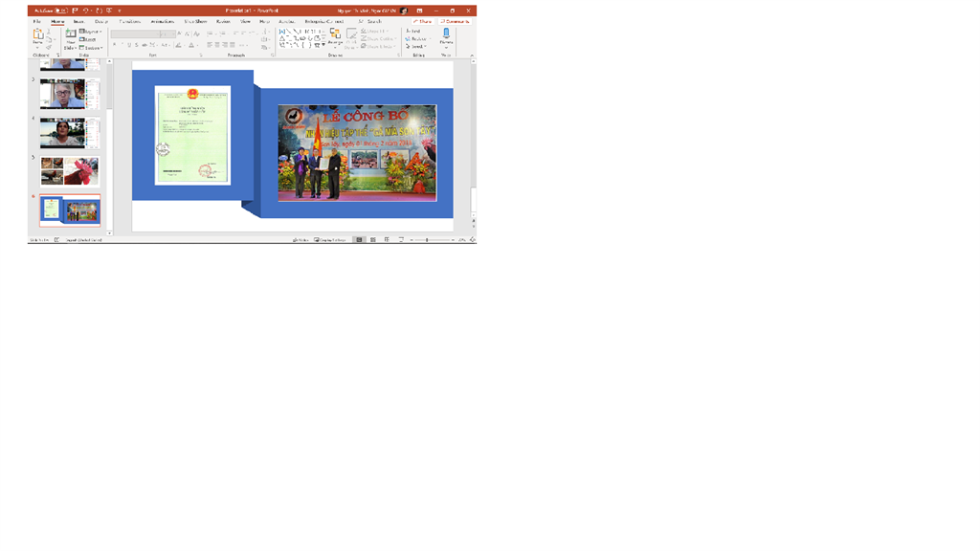Switch to the Slide Show tab
Image resolution: width=980 pixels, height=551 pixels.
click(195, 21)
